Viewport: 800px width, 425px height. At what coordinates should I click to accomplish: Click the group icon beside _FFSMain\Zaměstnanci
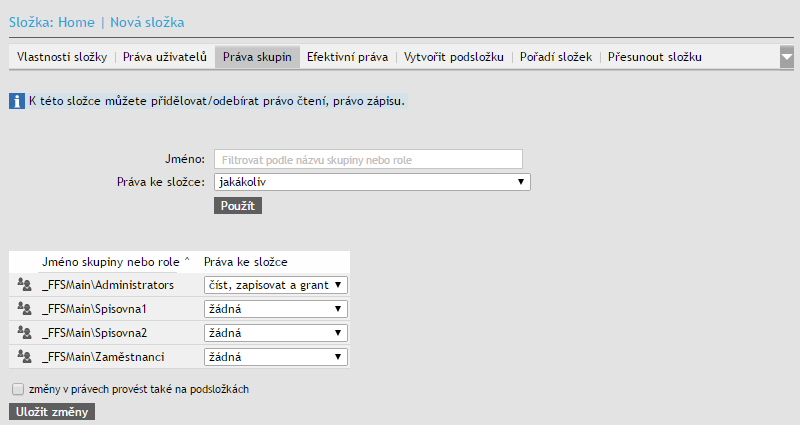click(x=25, y=356)
